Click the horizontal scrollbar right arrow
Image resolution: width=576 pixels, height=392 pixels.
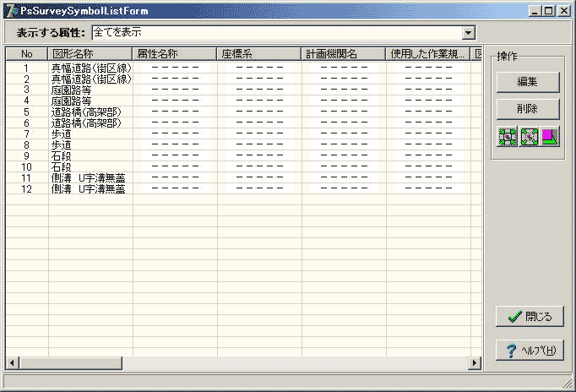pyautogui.click(x=475, y=363)
